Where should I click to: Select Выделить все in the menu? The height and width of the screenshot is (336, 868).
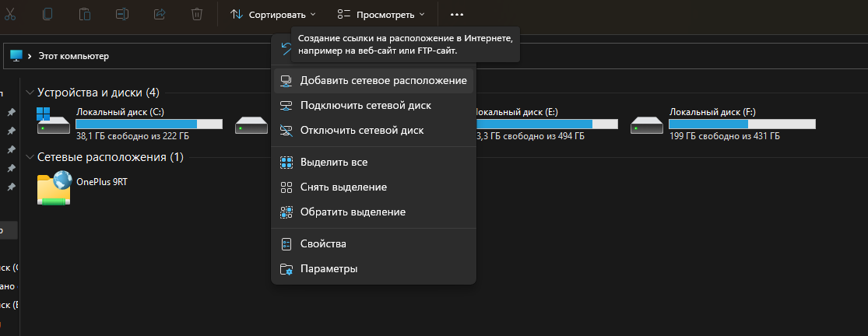coord(374,163)
